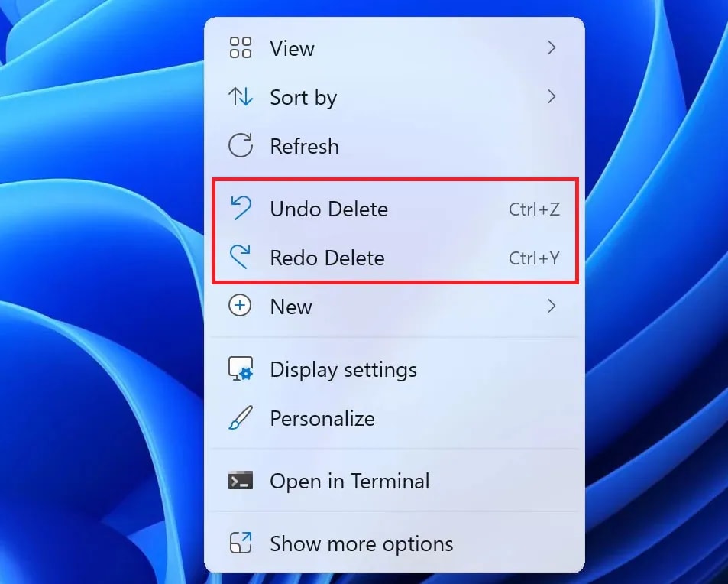Click the Sort by arrows icon
This screenshot has height=584, width=728.
tap(241, 96)
